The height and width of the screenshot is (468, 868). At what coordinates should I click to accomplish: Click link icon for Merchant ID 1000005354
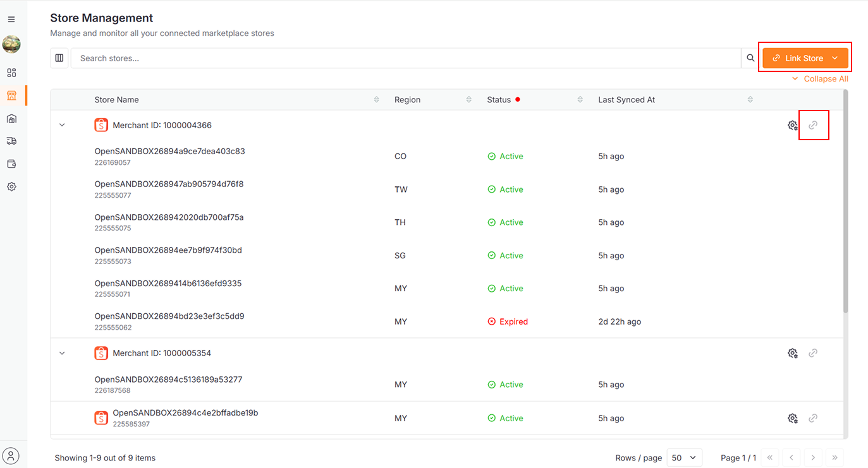point(813,353)
